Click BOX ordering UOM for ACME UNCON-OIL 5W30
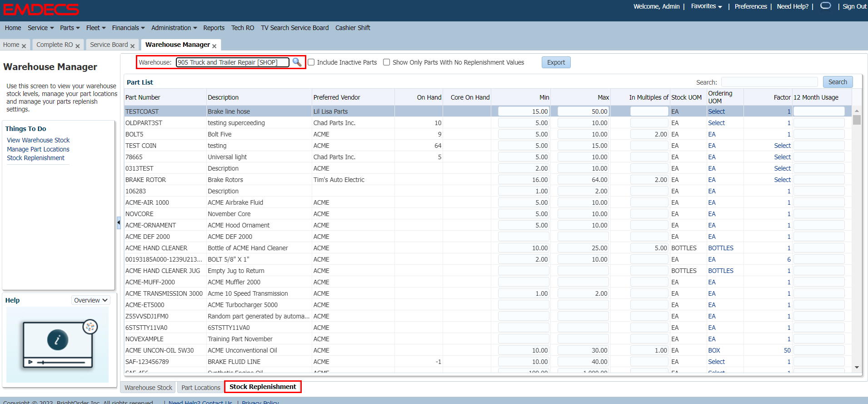 pos(714,350)
